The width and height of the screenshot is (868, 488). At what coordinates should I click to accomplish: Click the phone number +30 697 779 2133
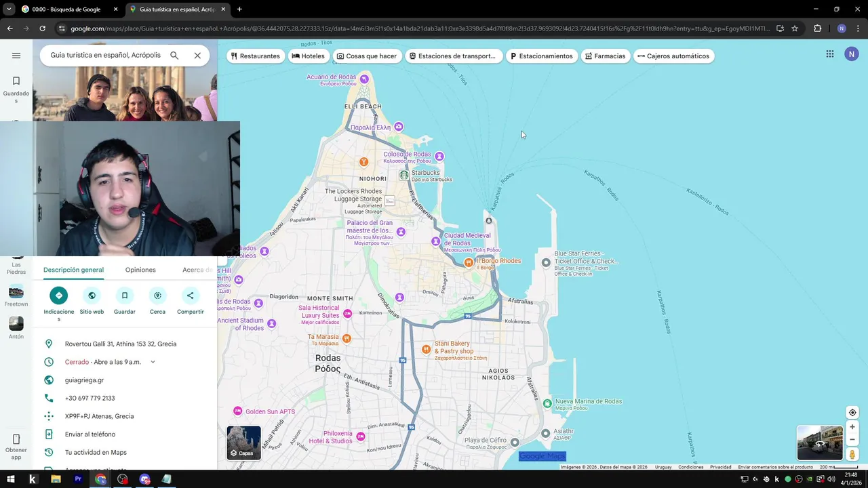tap(90, 399)
